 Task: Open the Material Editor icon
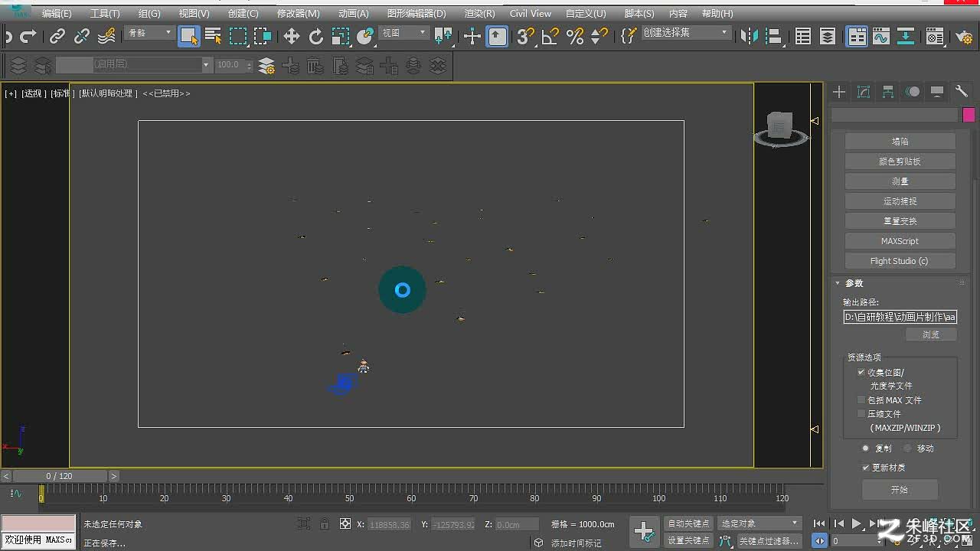[x=935, y=36]
